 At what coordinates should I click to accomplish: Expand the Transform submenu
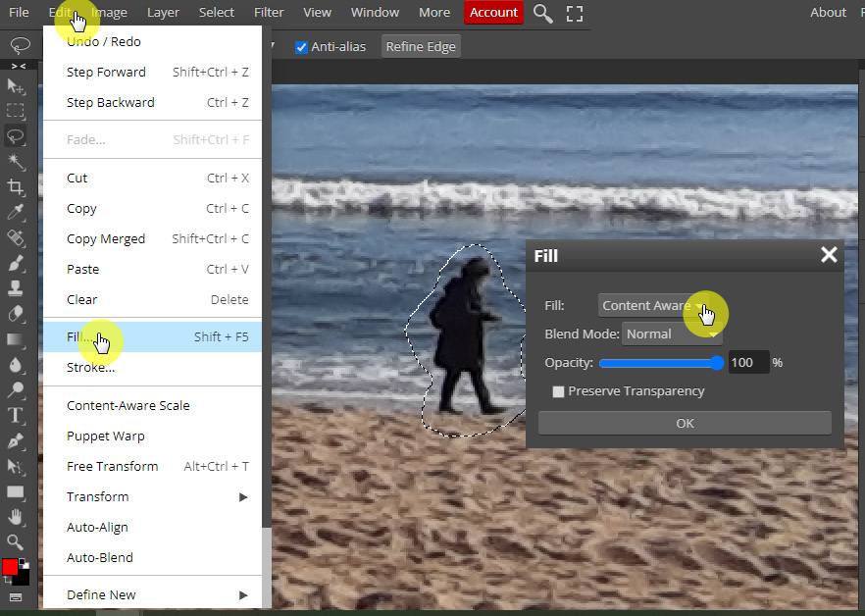point(153,496)
